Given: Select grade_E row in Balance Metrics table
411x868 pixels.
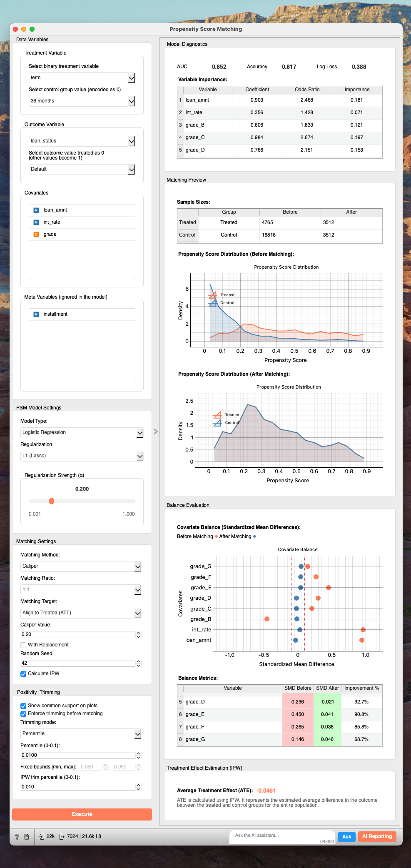Looking at the screenshot, I should (279, 714).
